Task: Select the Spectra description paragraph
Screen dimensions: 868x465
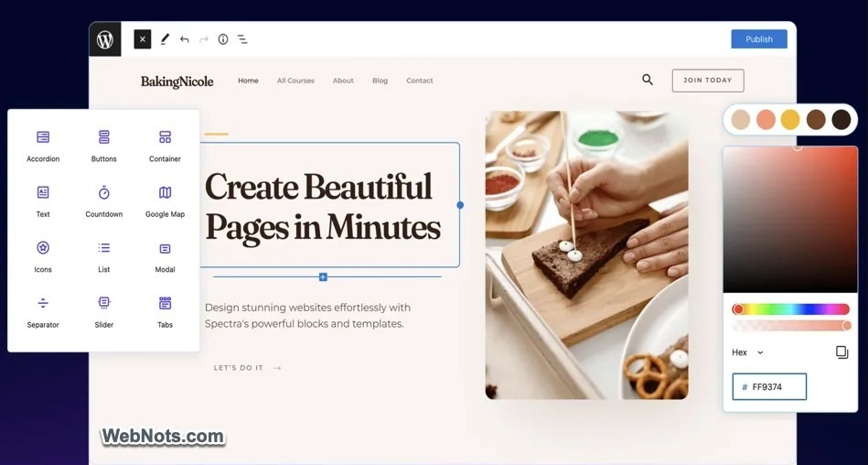Action: tap(308, 316)
